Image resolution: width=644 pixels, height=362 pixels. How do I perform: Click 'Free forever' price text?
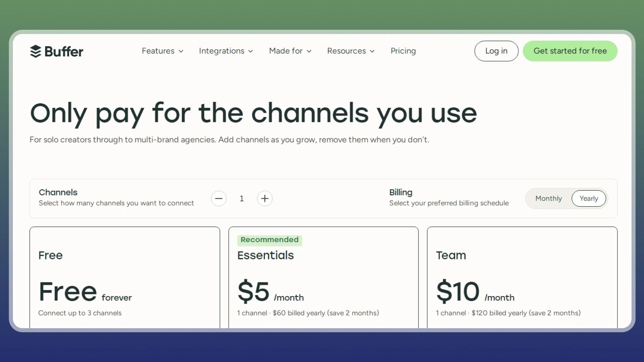[x=85, y=292]
